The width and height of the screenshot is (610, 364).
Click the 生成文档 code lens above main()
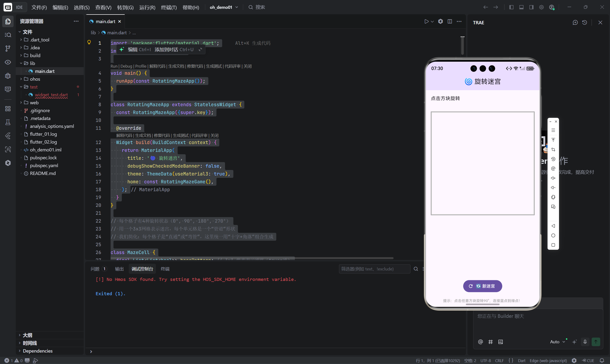tap(176, 66)
